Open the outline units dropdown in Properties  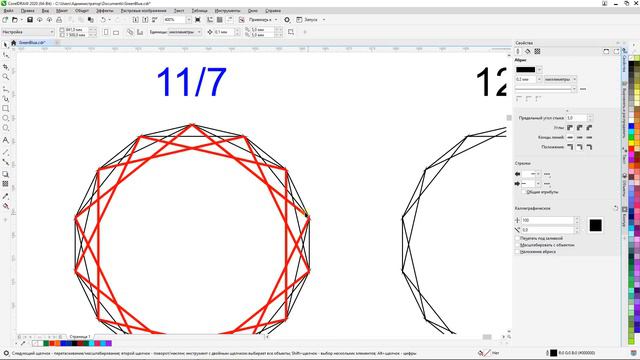click(575, 79)
